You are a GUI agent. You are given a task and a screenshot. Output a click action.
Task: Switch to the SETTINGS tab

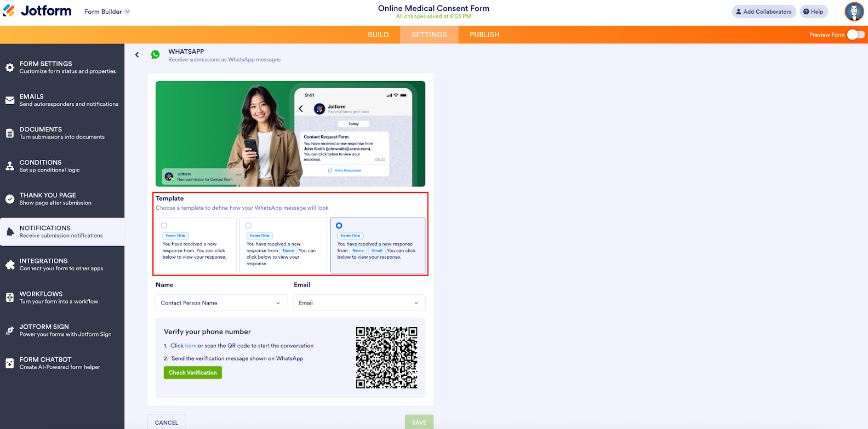(429, 35)
